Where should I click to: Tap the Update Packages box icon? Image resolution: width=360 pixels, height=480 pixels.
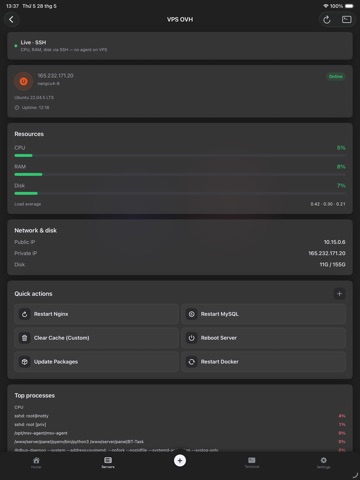tap(24, 362)
